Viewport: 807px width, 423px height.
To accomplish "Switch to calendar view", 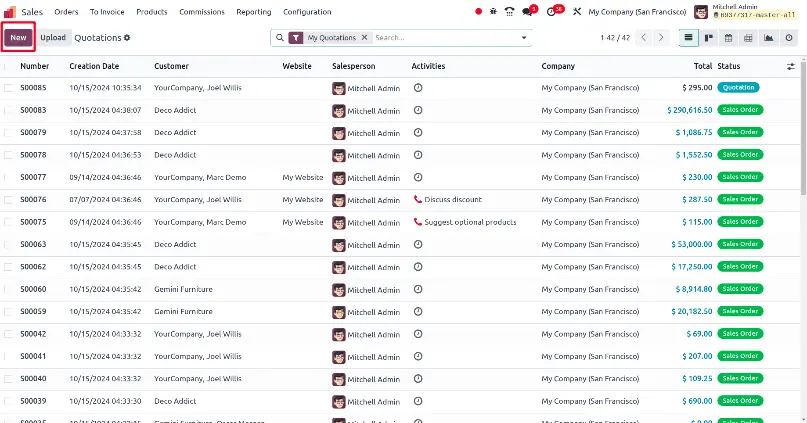I will tap(728, 38).
